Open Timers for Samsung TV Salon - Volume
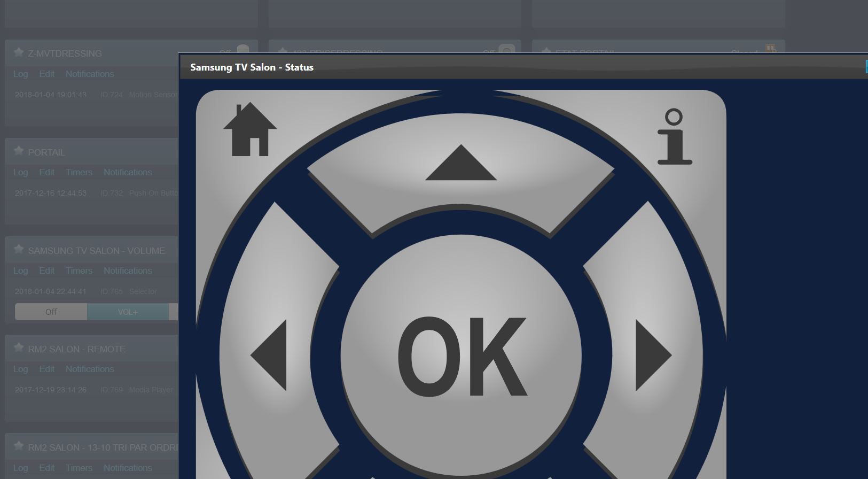 [x=79, y=271]
